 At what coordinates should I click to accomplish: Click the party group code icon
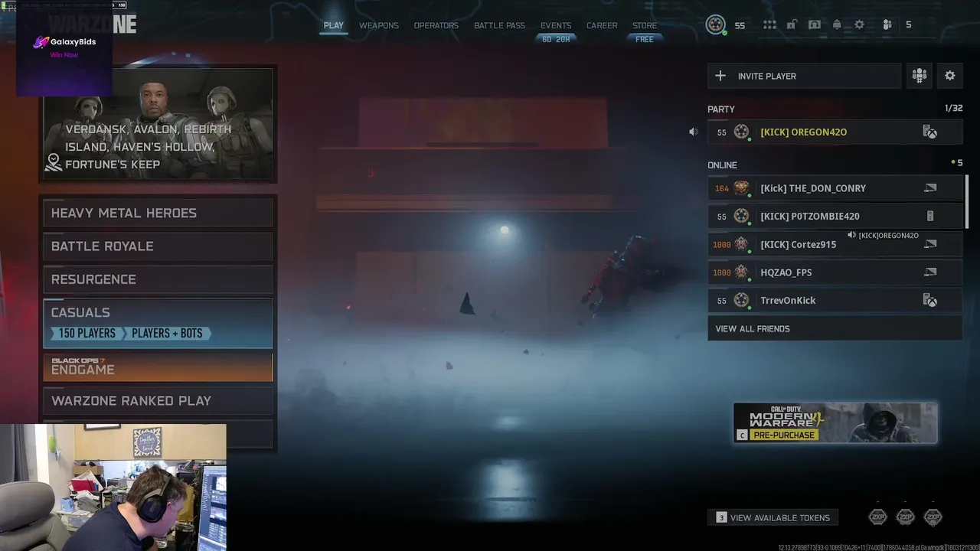pyautogui.click(x=920, y=76)
